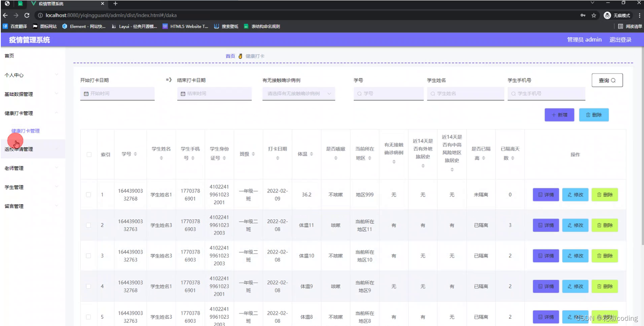Image resolution: width=644 pixels, height=326 pixels.
Task: Click 删除 for row 3
Action: point(605,256)
